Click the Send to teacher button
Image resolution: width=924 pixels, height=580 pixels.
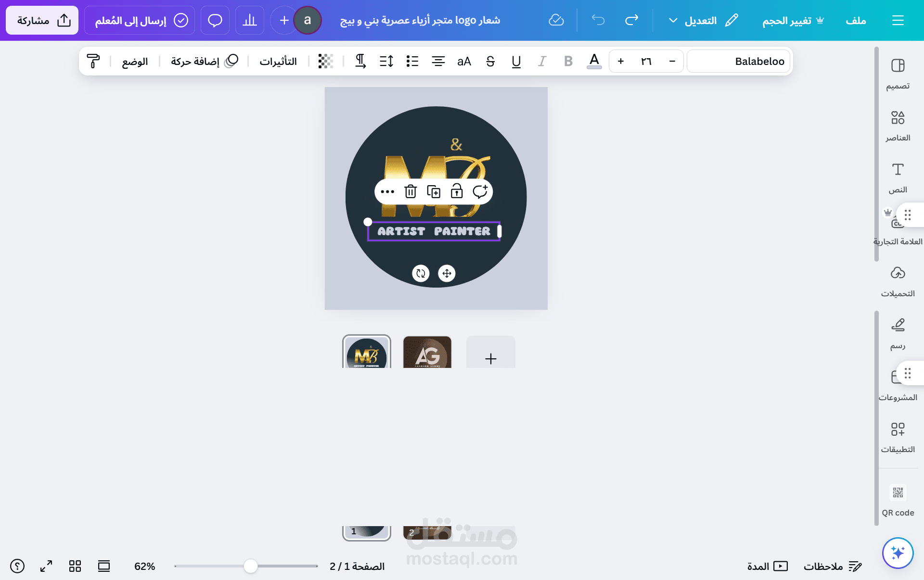[140, 20]
